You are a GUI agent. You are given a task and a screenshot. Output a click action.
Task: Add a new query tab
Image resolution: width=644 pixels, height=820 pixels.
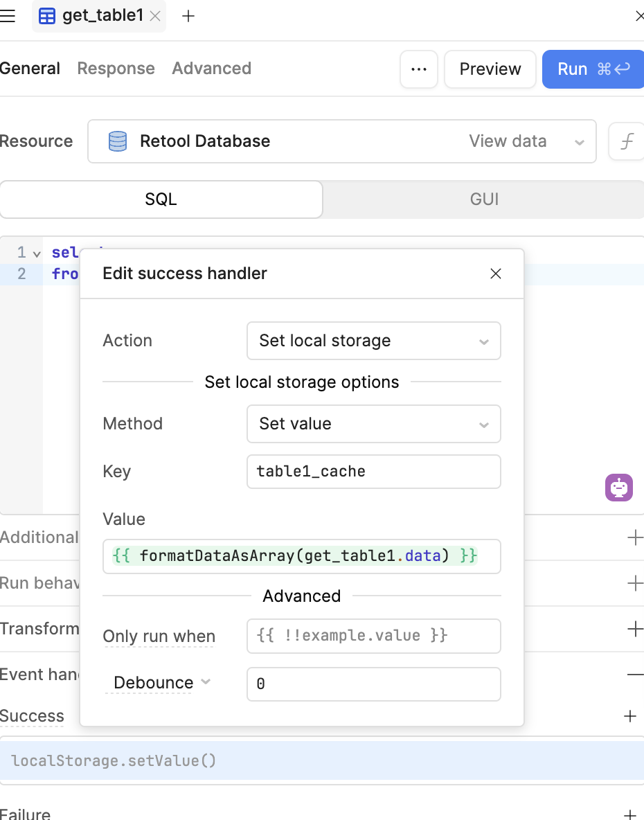coord(188,16)
